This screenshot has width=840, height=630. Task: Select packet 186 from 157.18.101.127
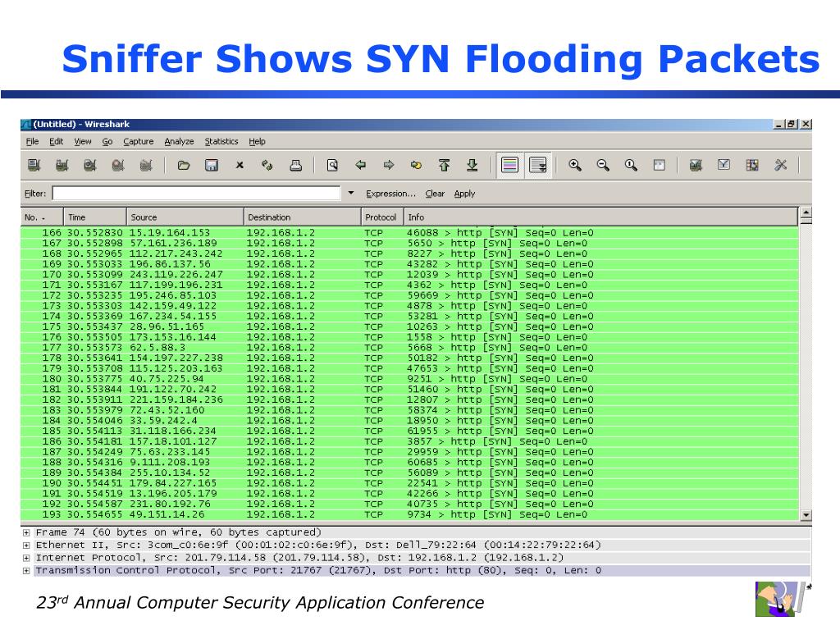(x=409, y=441)
